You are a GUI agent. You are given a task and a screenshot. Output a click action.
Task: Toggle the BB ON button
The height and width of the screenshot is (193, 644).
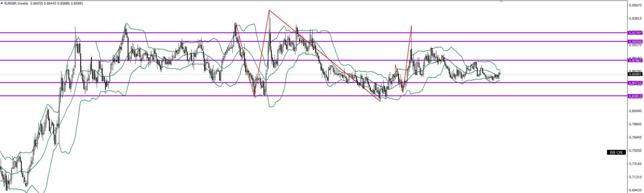(616, 153)
